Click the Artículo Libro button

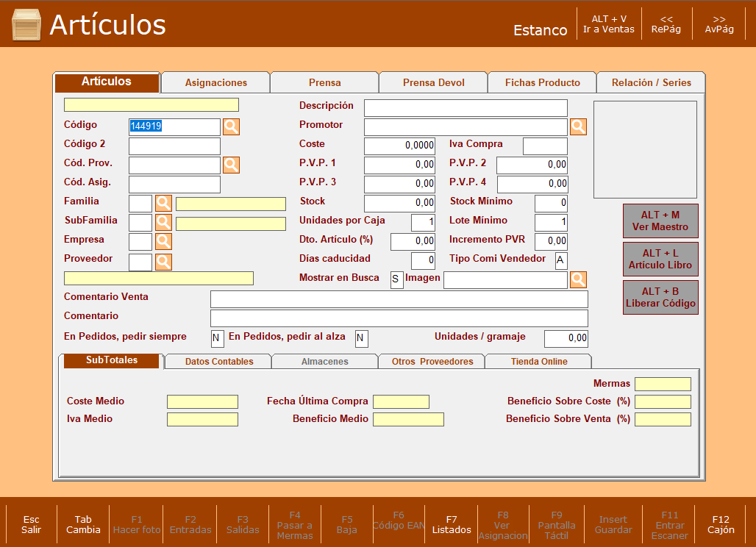(660, 259)
